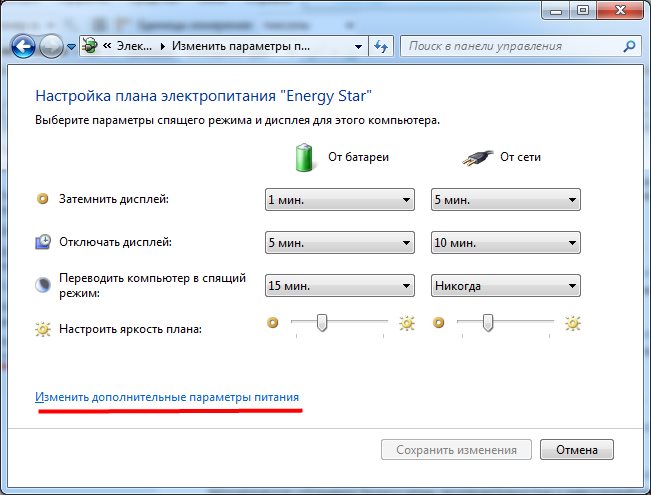The width and height of the screenshot is (651, 495).
Task: Open «Затемнить дисплей» plugged-in dropdown (5 мин.)
Action: pyautogui.click(x=506, y=200)
